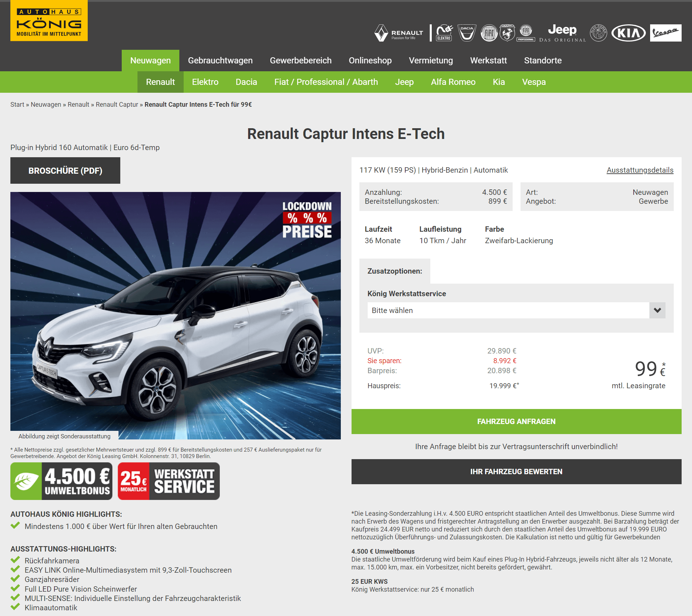This screenshot has height=616, width=692.
Task: Select Onlineshop from the navigation
Action: coord(370,61)
